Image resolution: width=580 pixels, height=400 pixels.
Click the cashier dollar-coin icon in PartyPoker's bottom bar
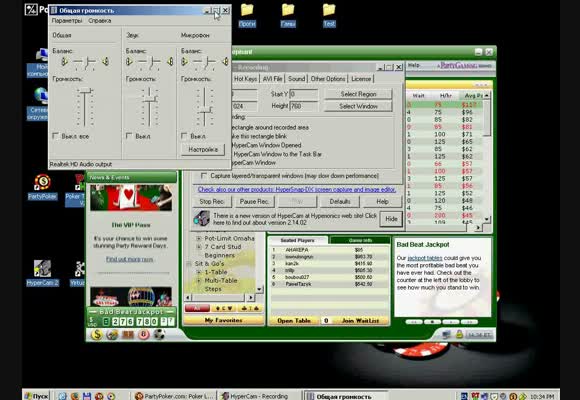coord(97,334)
